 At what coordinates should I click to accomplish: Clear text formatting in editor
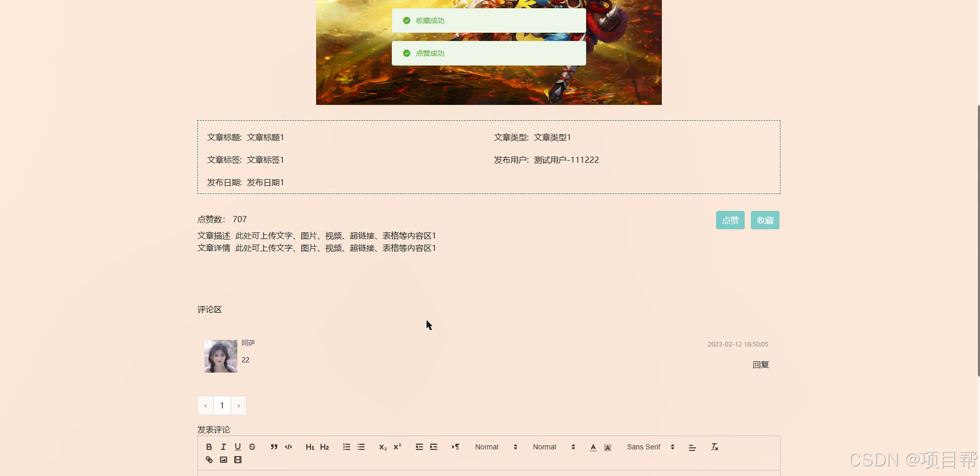715,447
